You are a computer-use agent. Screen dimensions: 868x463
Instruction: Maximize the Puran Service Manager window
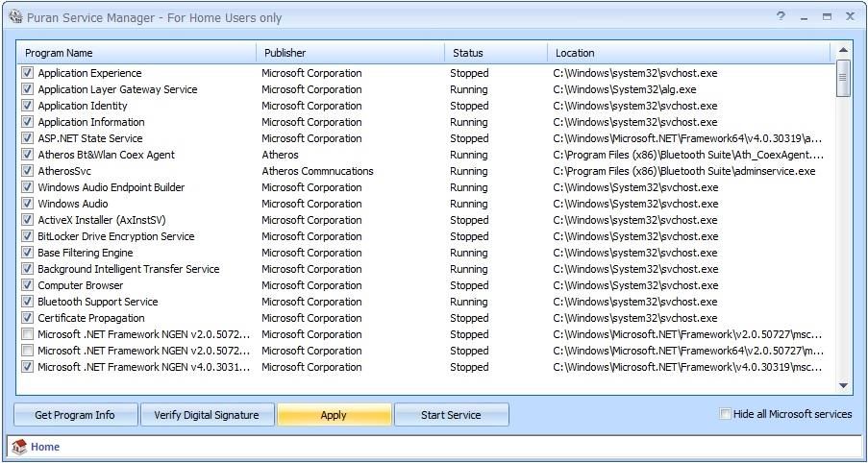click(x=827, y=16)
